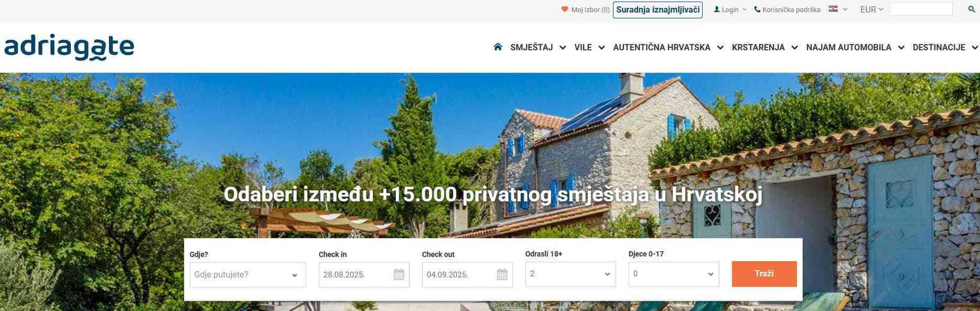Open the Check in calendar icon
Screen dimensions: 980x311
tap(399, 274)
